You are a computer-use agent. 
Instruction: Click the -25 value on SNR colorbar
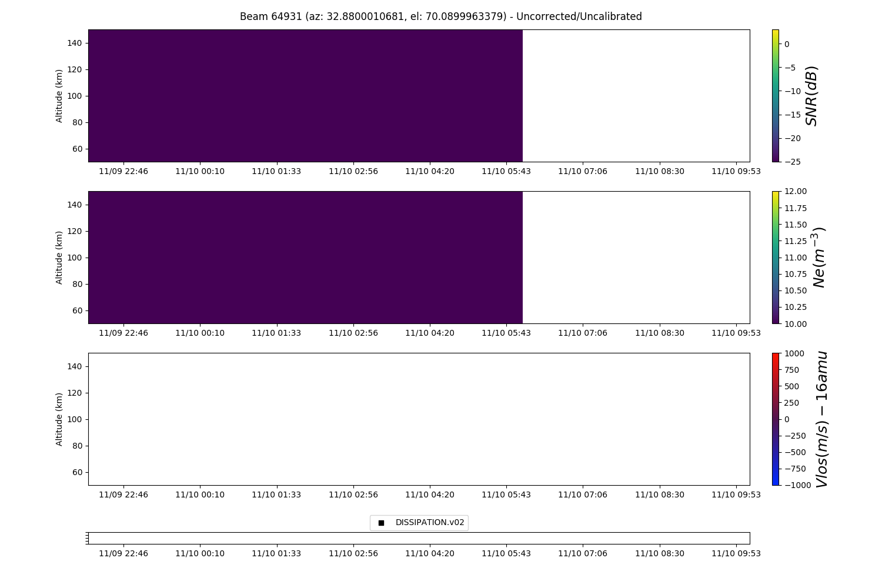click(x=791, y=162)
